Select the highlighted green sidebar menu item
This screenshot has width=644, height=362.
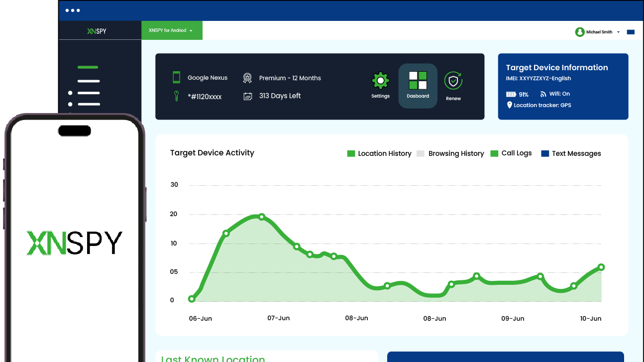[x=88, y=67]
